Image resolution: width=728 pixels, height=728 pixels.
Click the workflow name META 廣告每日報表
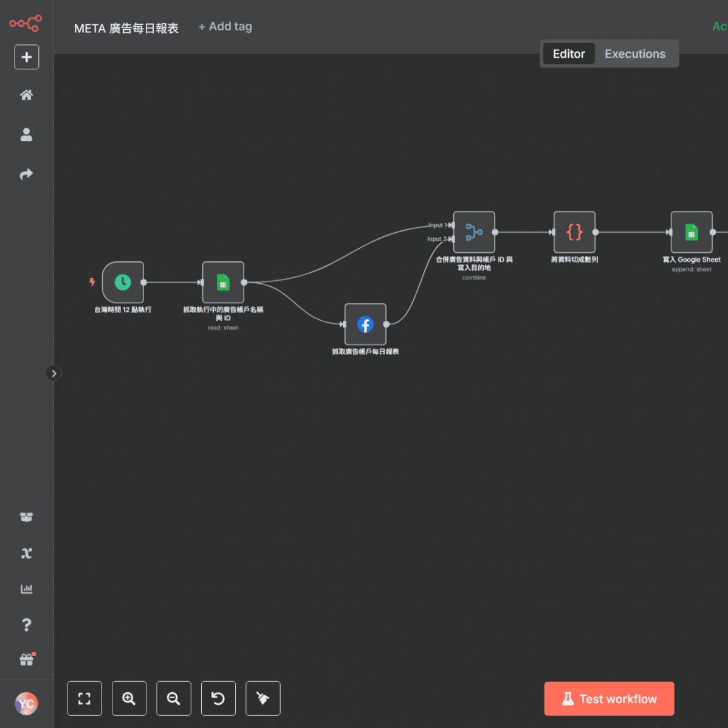[126, 29]
